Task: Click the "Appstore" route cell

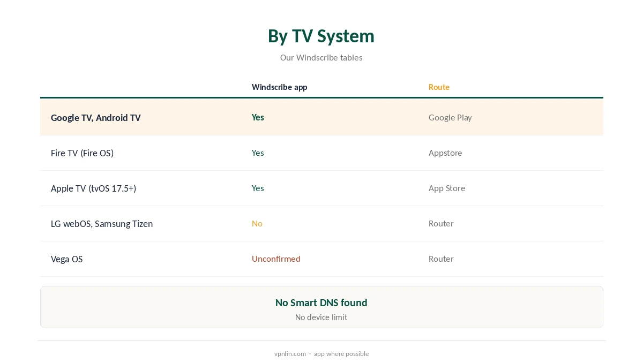Action: (x=445, y=153)
